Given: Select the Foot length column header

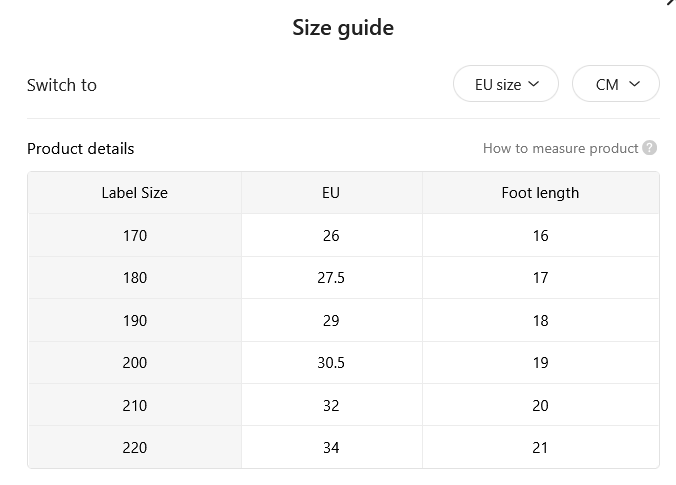Looking at the screenshot, I should tap(540, 193).
